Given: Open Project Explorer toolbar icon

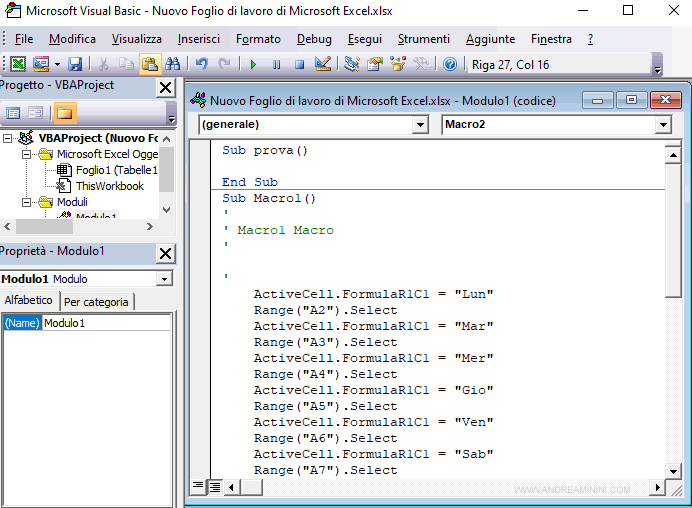Looking at the screenshot, I should tap(352, 64).
